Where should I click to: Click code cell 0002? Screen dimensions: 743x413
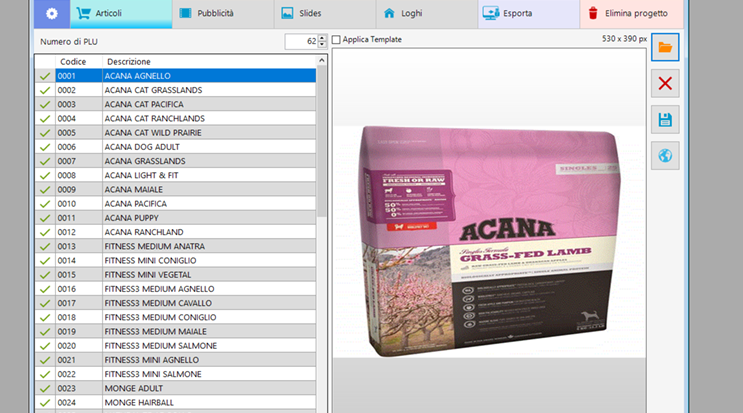(79, 90)
